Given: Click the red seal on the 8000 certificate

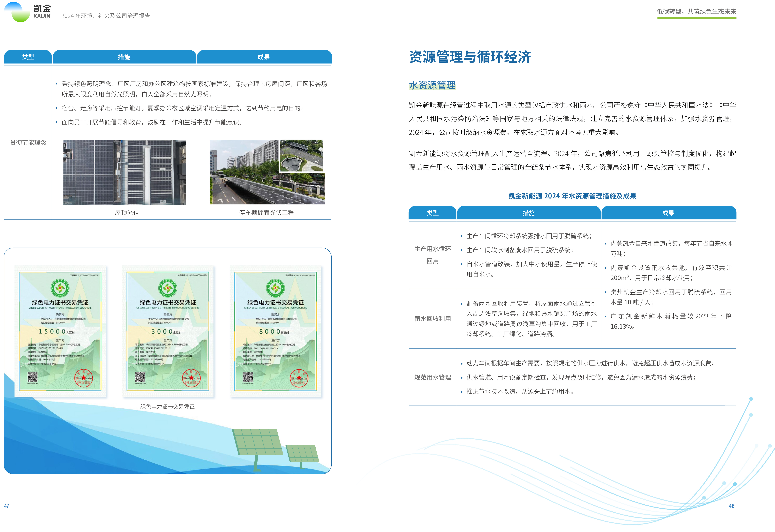Looking at the screenshot, I should pyautogui.click(x=299, y=378).
